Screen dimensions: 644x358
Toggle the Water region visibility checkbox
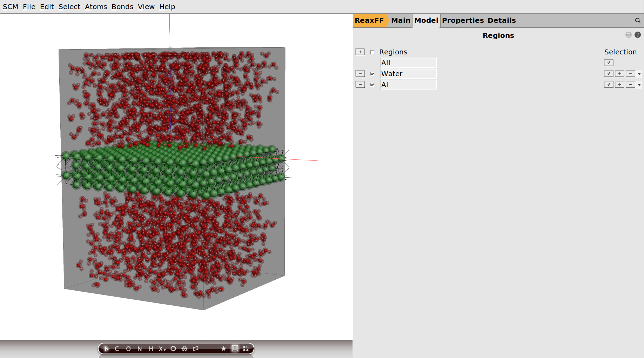(372, 74)
